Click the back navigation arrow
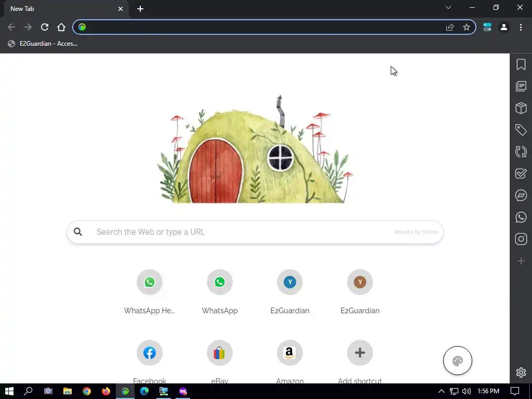532x399 pixels. 11,27
